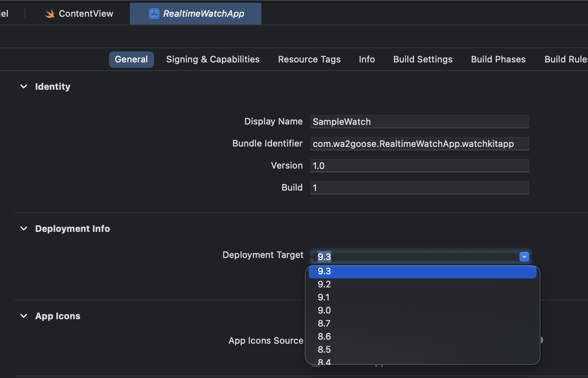This screenshot has width=588, height=378.
Task: Open the Resource Tags tab
Action: click(x=309, y=60)
